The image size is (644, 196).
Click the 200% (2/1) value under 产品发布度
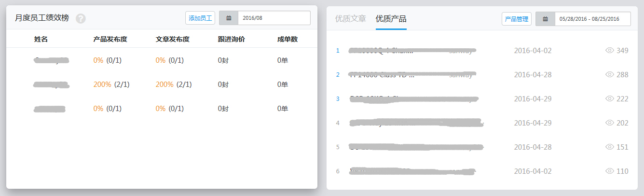point(111,84)
